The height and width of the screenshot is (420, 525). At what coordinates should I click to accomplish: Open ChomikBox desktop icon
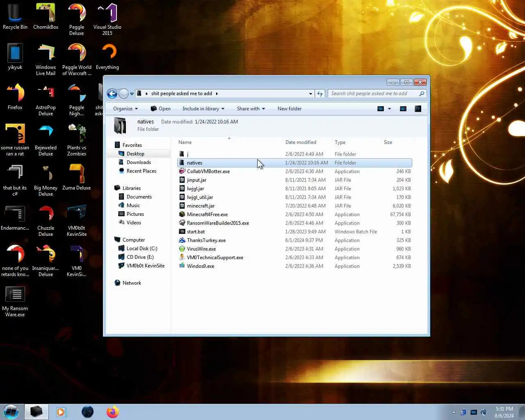pos(46,17)
